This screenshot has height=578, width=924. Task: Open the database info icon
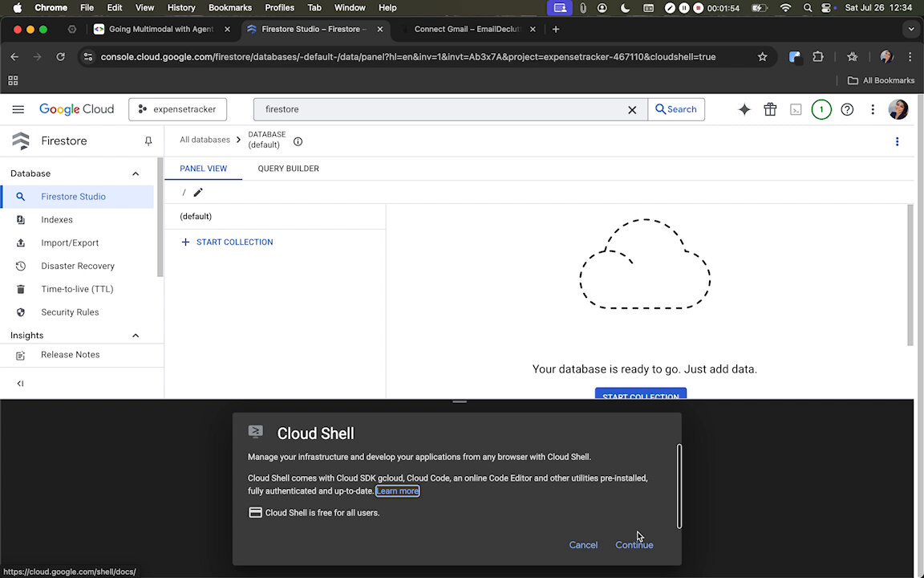298,141
